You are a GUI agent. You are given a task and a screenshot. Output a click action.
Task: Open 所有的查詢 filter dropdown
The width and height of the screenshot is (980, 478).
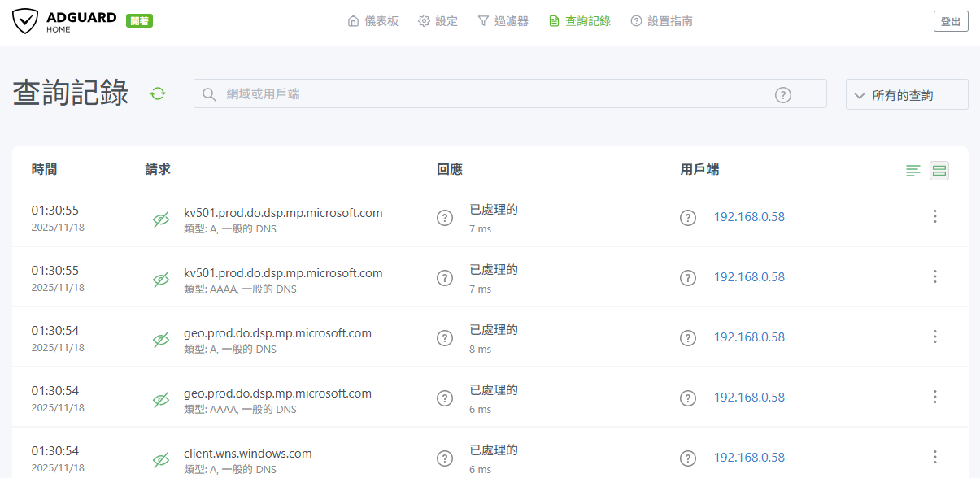tap(907, 95)
